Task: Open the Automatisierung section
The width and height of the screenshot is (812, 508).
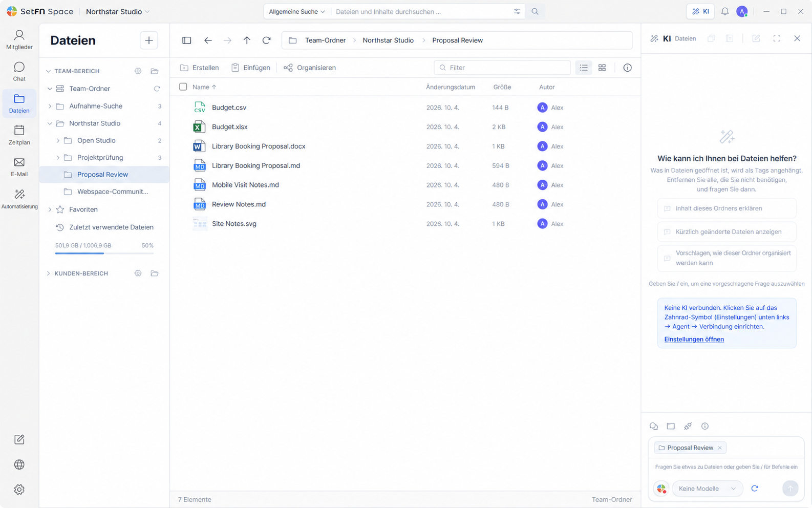Action: click(19, 199)
